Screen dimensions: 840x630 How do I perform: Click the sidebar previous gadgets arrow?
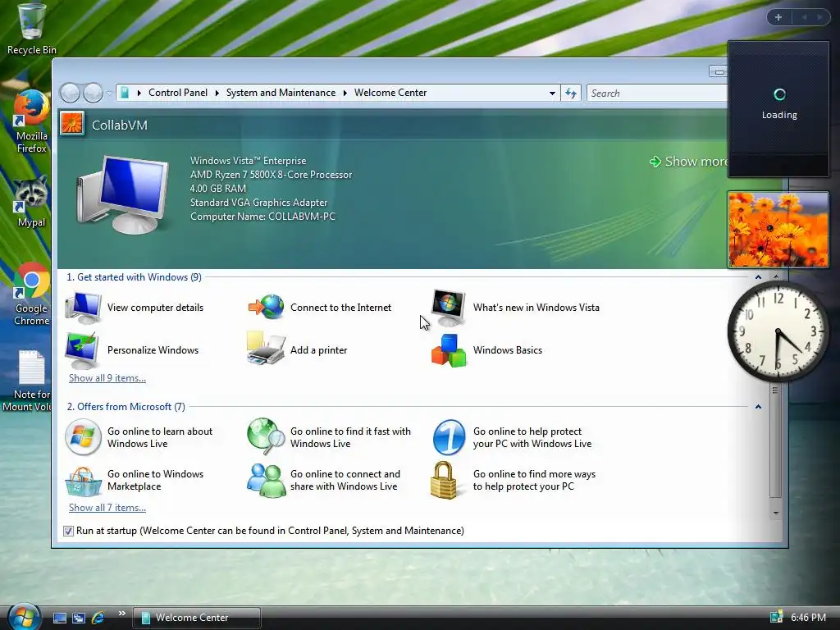804,17
